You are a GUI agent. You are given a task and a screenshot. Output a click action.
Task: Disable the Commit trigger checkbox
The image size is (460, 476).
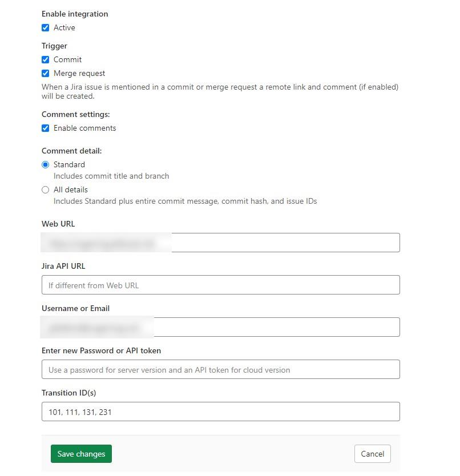pyautogui.click(x=46, y=59)
